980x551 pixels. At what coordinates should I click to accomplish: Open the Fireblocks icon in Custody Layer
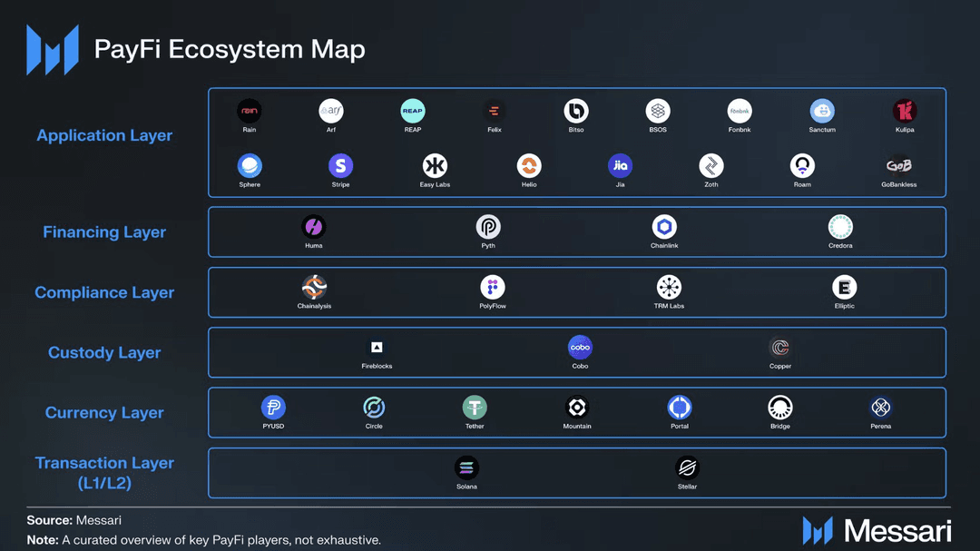(x=377, y=348)
